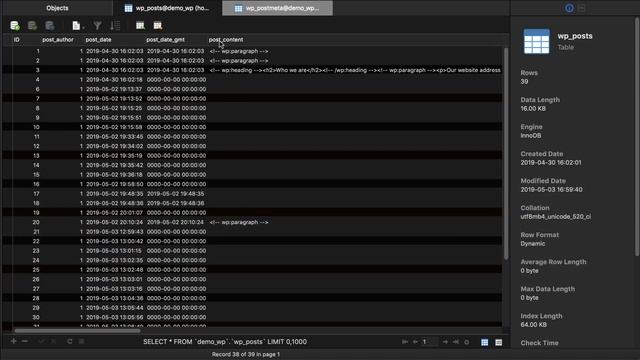
Task: Show the Info panel icon
Action: (x=569, y=8)
